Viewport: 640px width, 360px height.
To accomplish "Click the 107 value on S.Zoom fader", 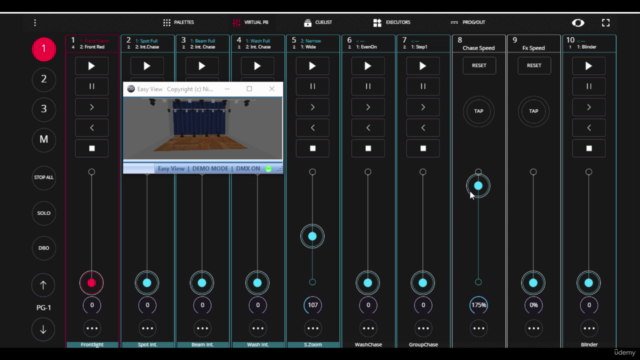I will pos(313,305).
